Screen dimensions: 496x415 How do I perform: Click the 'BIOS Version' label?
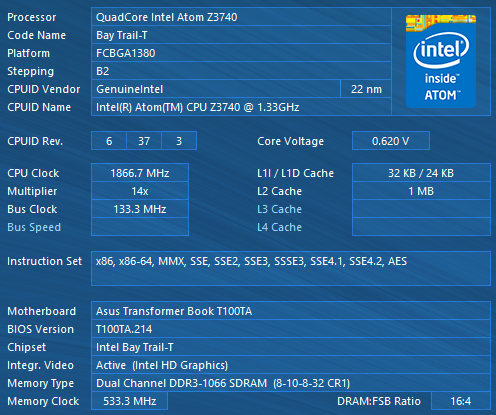[40, 329]
